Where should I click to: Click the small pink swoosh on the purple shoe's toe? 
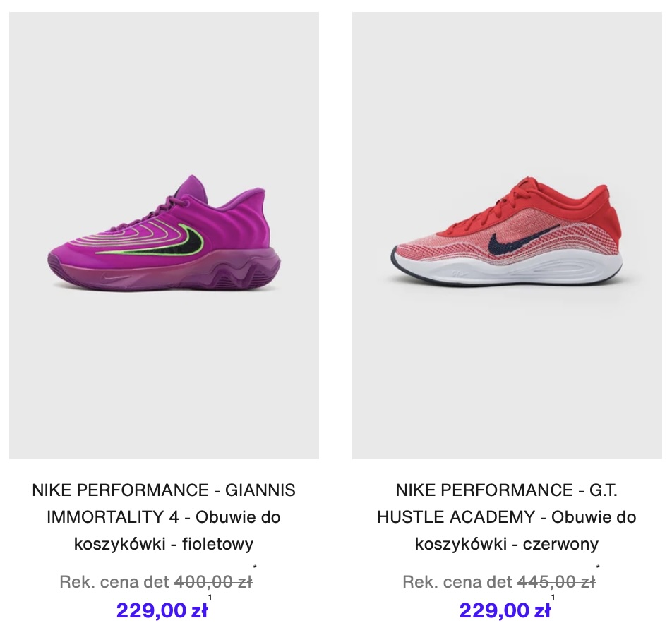click(x=116, y=279)
